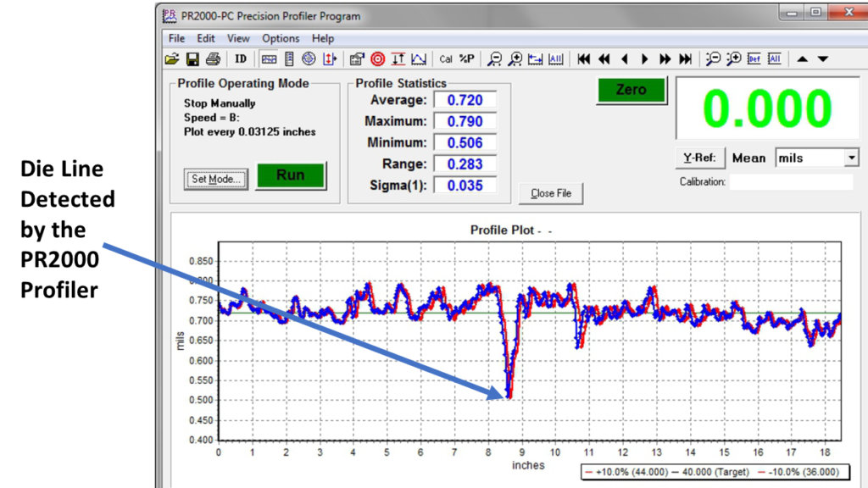Click the red target gauge icon
The image size is (868, 488).
378,58
